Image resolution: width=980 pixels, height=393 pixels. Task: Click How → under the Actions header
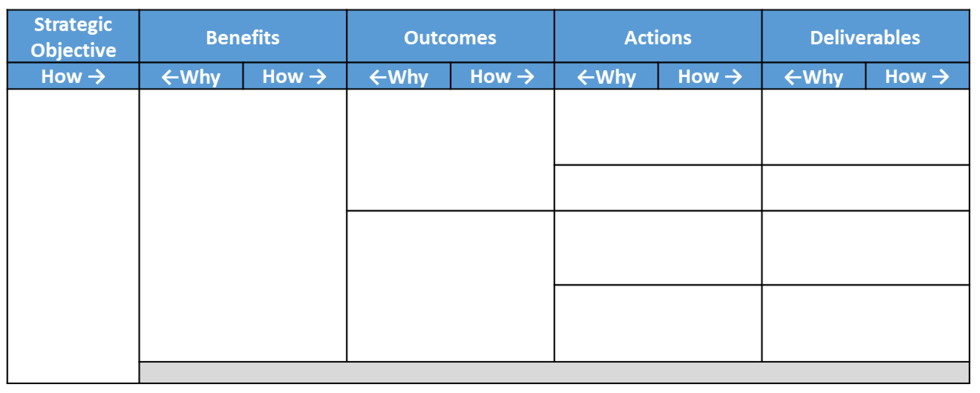point(710,76)
